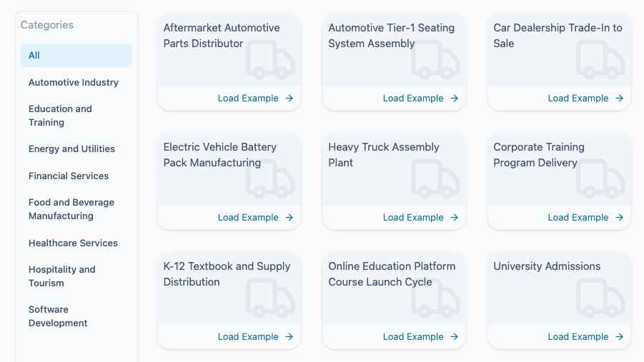The image size is (644, 362).
Task: Click truck icon on Heavy Truck Assembly card
Action: [435, 179]
